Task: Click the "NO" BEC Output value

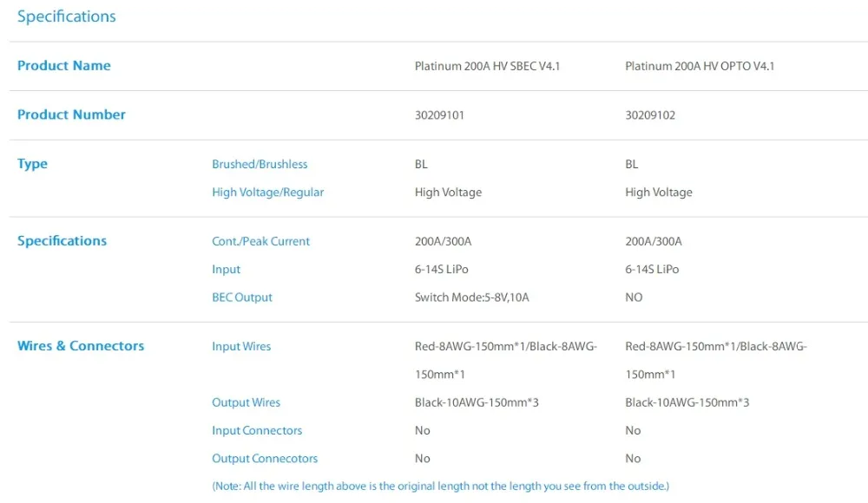Action: tap(634, 297)
